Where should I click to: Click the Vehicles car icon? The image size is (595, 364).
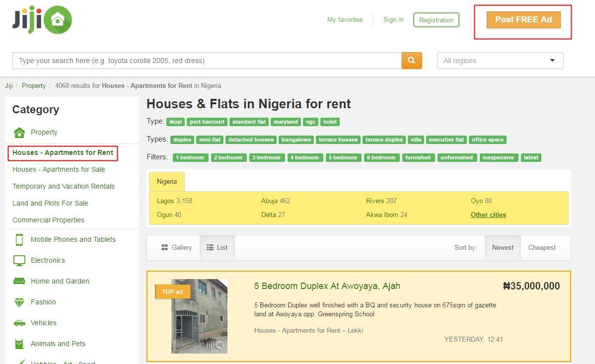coord(19,323)
